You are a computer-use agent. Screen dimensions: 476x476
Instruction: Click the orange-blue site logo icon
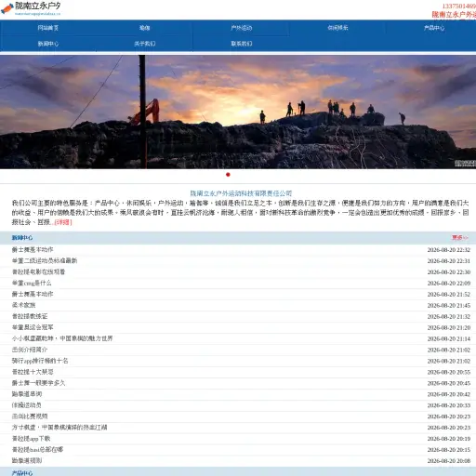pyautogui.click(x=7, y=8)
